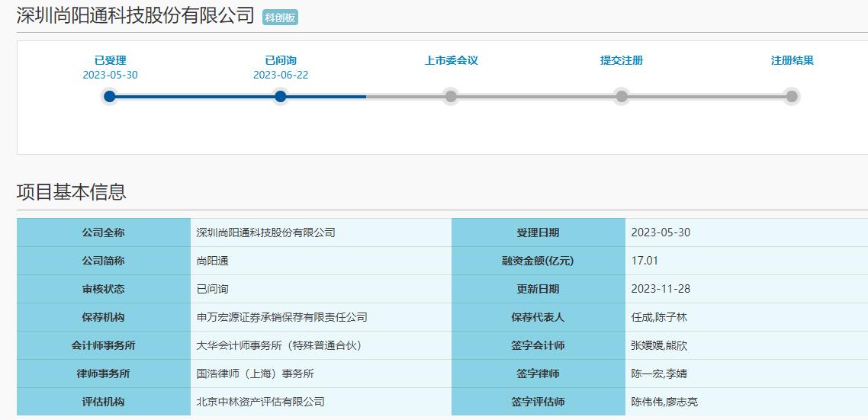Select the 已受理 stage label

pyautogui.click(x=110, y=61)
